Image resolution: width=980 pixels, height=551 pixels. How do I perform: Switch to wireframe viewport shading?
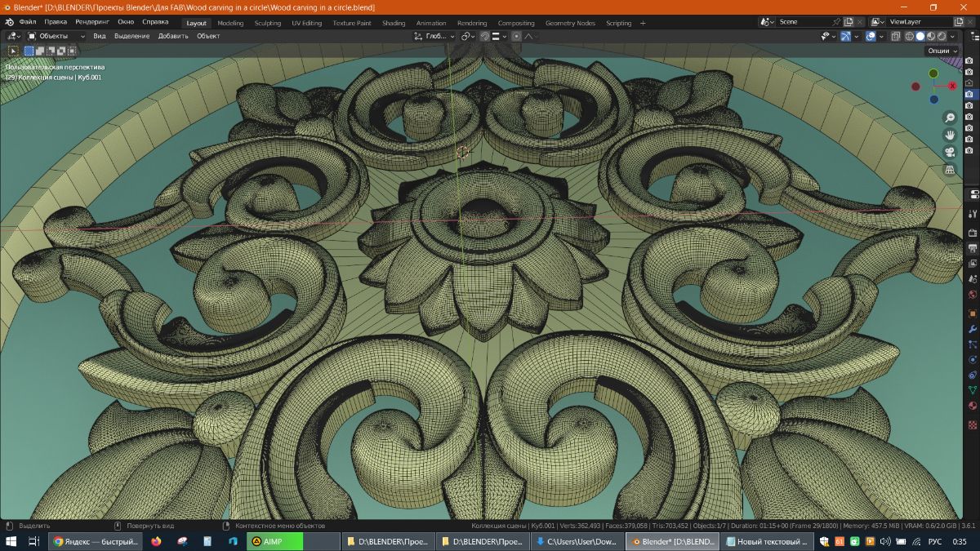[909, 36]
